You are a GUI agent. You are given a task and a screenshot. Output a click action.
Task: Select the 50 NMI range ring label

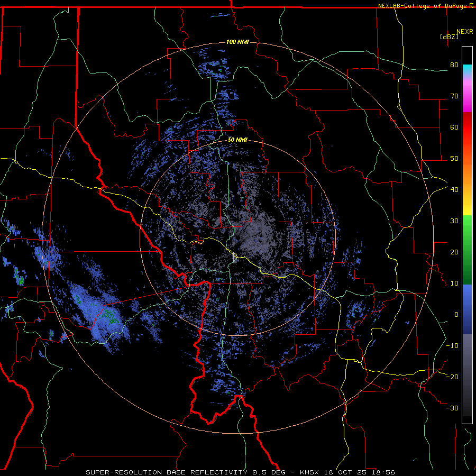tap(237, 140)
